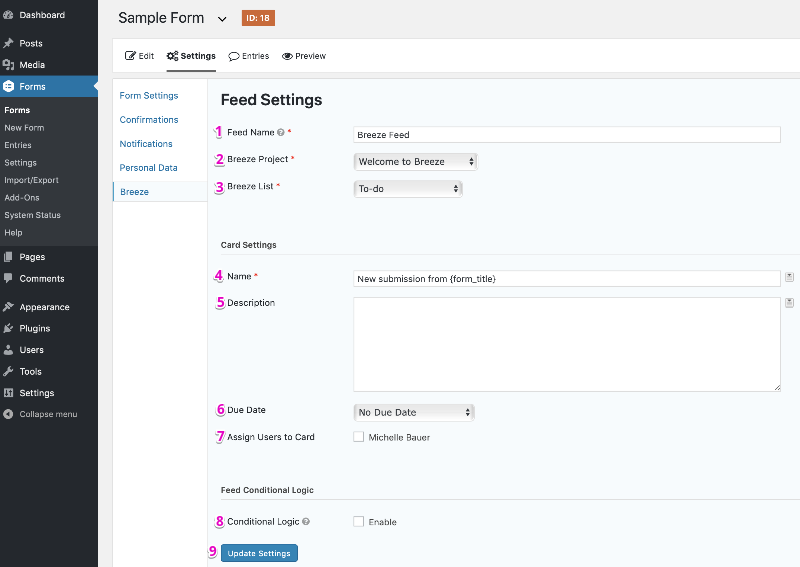Image resolution: width=800 pixels, height=567 pixels.
Task: Open the Appearance menu label
Action: point(44,307)
